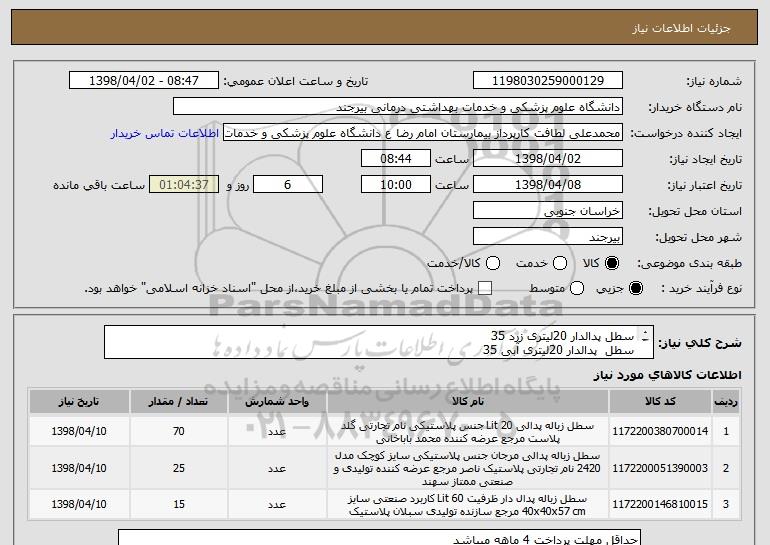
Task: Click the public announcement date field 1398/04/02 - 08:47
Action: point(144,81)
